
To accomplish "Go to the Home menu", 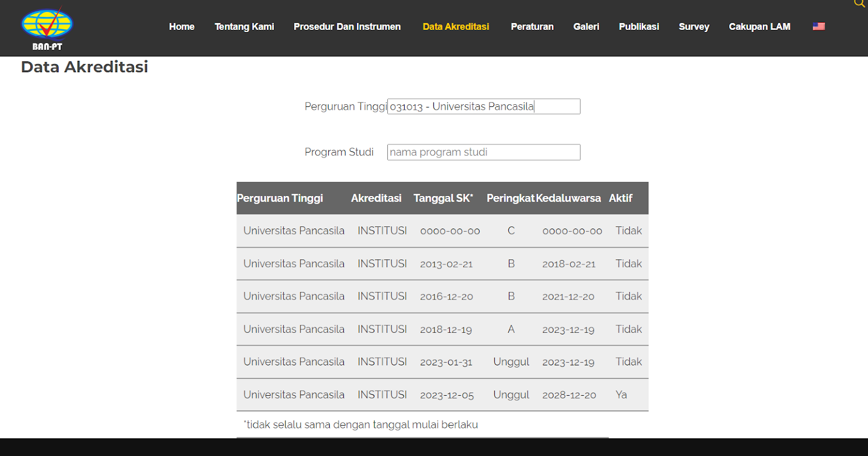I will pos(182,27).
